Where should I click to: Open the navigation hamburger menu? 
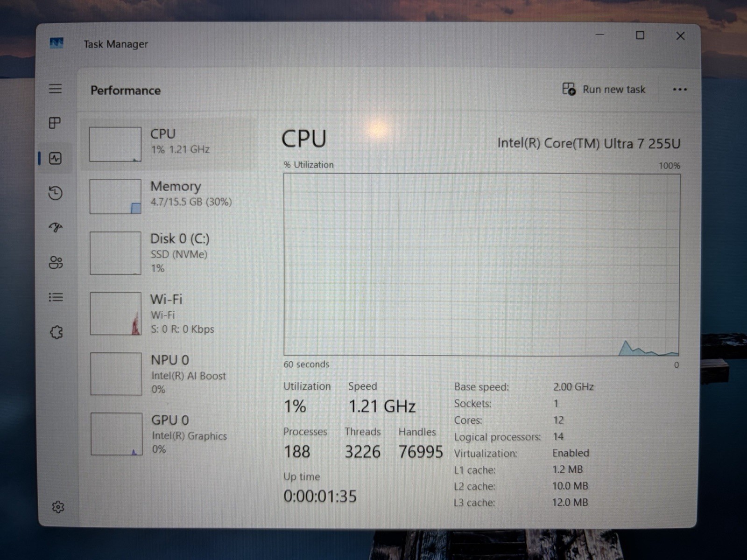click(55, 89)
